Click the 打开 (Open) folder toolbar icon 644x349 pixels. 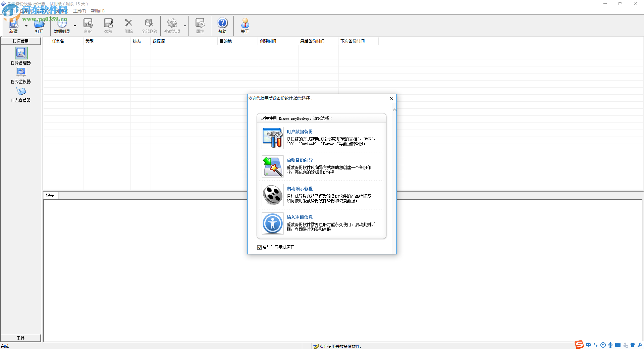(39, 23)
